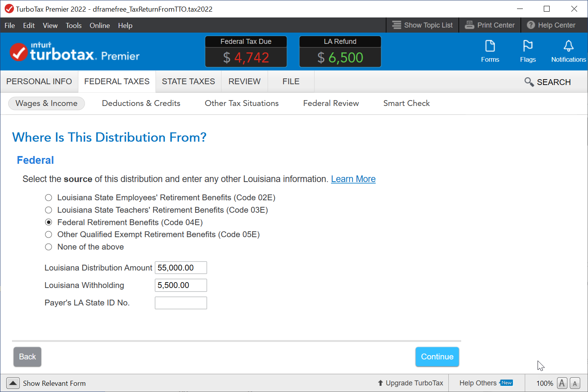Click the Search magnifier icon

[x=529, y=82]
